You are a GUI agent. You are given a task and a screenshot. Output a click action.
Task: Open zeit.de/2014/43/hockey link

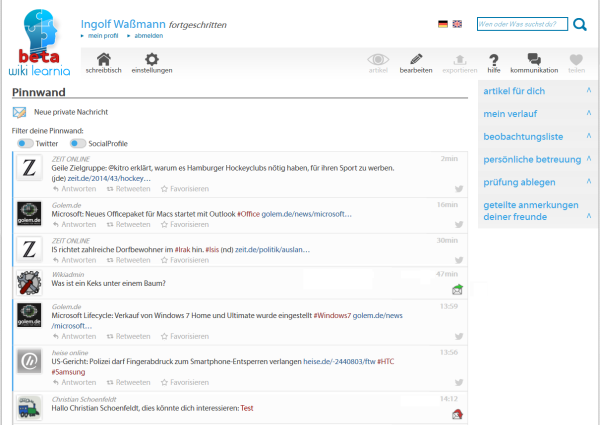pyautogui.click(x=109, y=179)
